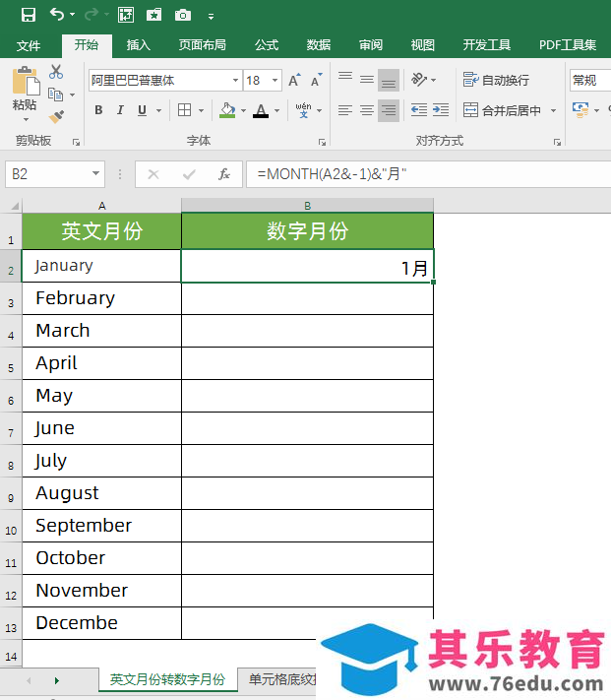Open the 英文月份转数字月份 sheet tab
Viewport: 611px width, 700px height.
167,679
